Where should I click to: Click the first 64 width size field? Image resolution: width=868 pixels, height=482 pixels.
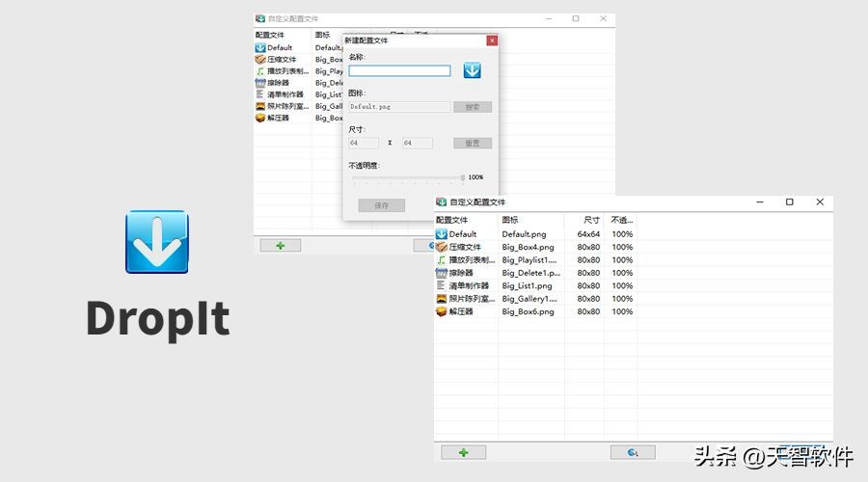tap(364, 144)
